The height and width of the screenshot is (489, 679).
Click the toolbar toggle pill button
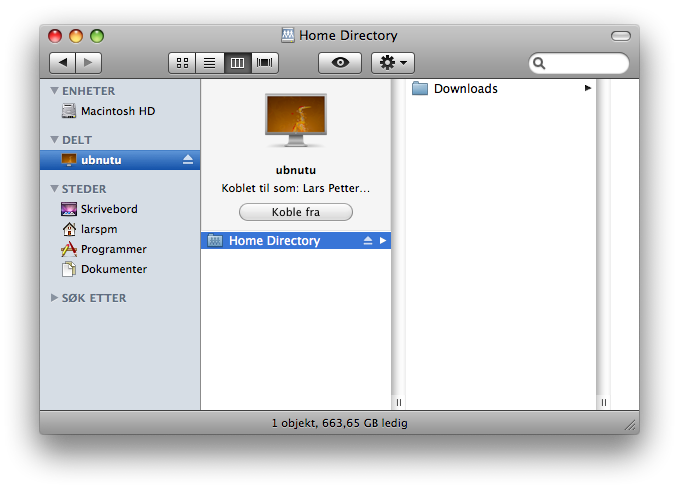pos(621,36)
